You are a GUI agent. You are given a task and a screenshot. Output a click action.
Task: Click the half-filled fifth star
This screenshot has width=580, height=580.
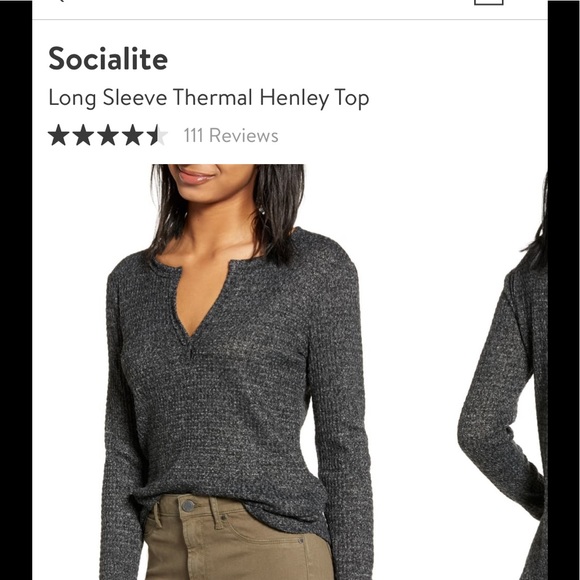tap(158, 135)
